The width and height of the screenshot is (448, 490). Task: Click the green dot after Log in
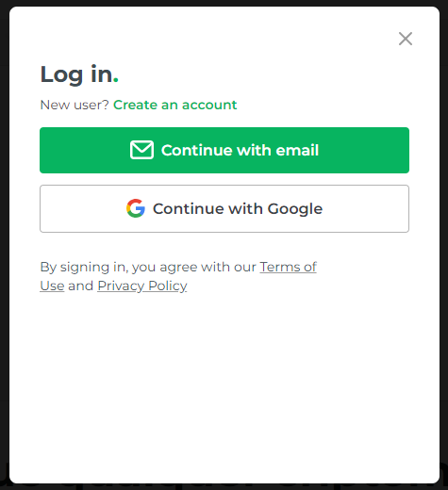point(116,80)
